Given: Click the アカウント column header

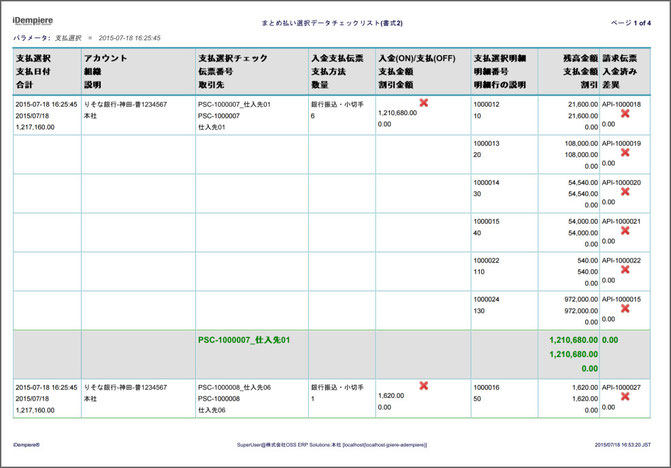Looking at the screenshot, I should 105,58.
